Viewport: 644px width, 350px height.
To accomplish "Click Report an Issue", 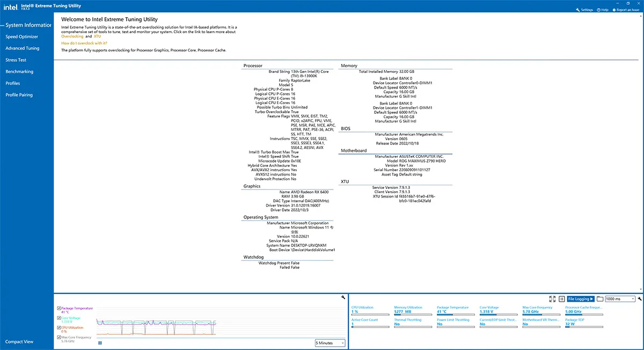I will [x=626, y=10].
